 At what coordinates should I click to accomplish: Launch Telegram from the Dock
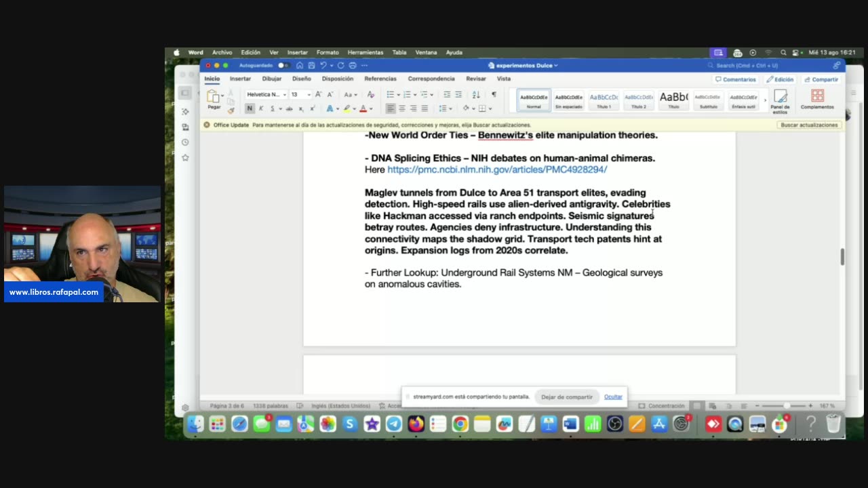click(x=393, y=424)
